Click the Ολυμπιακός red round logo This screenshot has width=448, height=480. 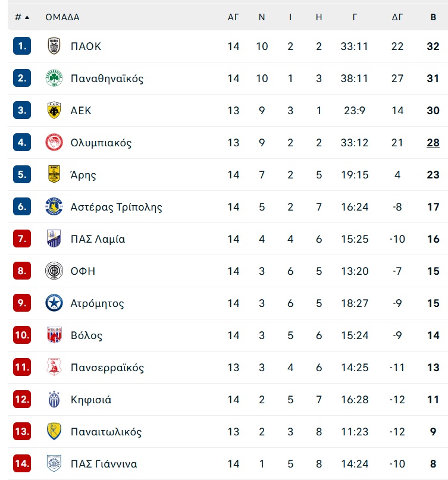54,142
